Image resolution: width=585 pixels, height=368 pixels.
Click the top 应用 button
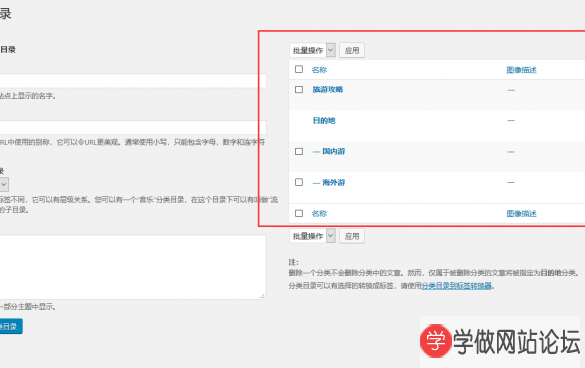pos(352,50)
